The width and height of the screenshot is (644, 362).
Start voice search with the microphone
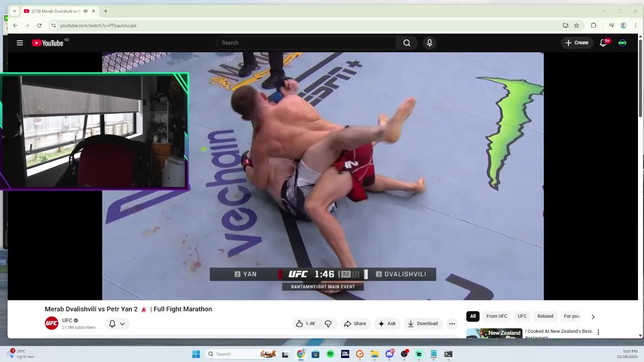click(x=429, y=43)
